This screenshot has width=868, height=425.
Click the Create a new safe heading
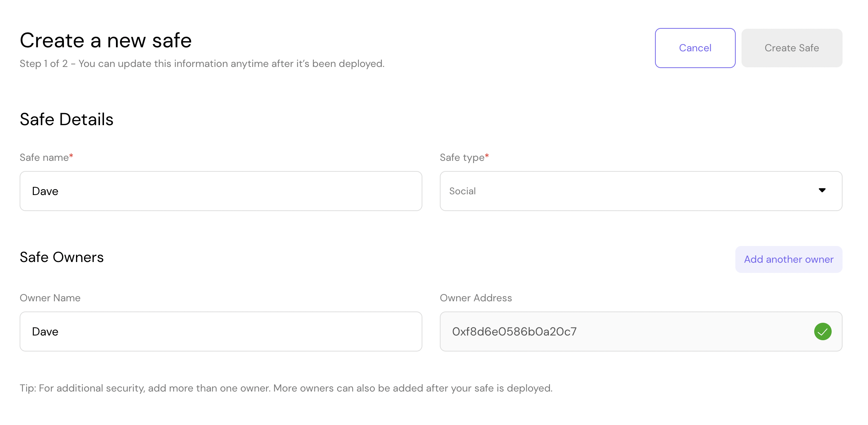[x=105, y=40]
